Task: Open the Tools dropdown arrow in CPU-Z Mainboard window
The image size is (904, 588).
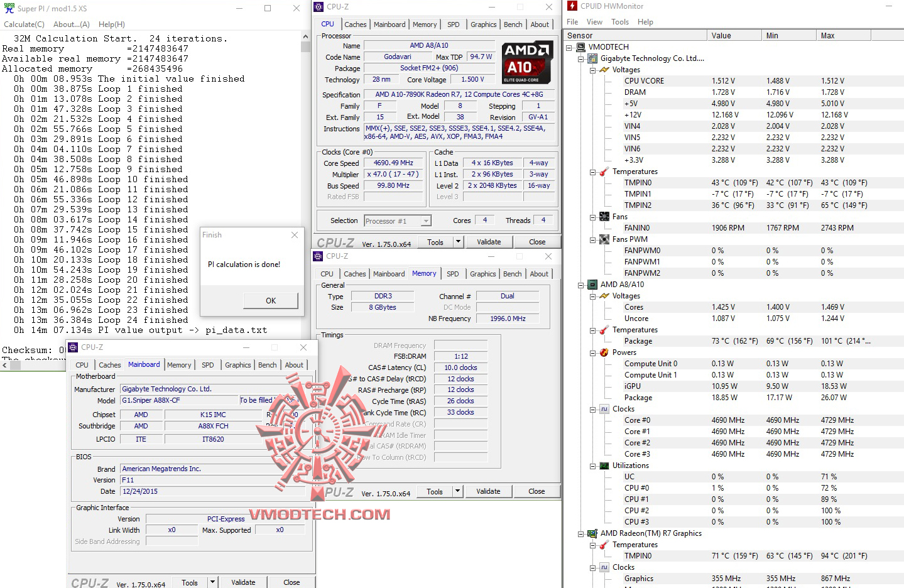Action: click(212, 582)
